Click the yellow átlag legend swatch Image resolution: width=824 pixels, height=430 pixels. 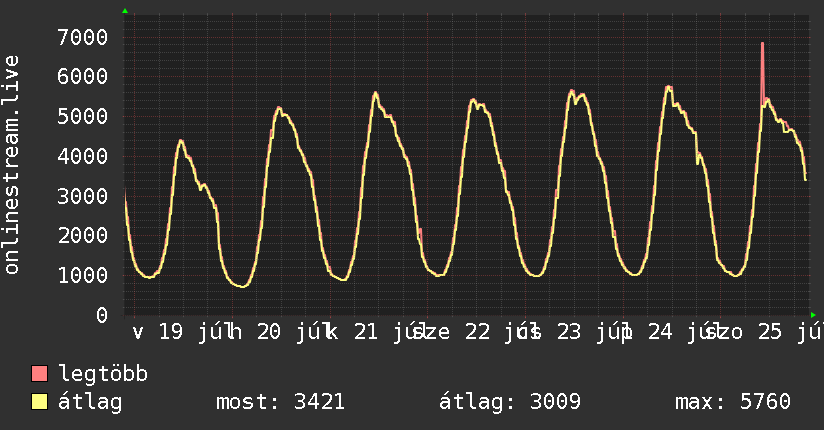(39, 402)
